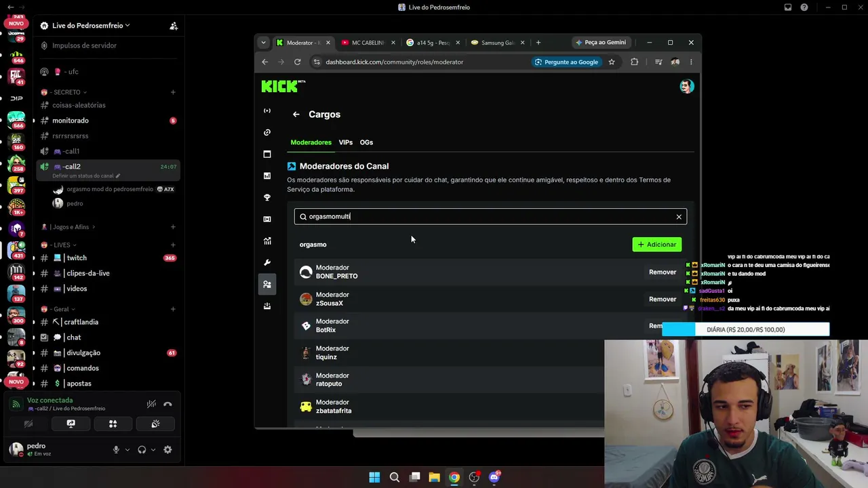Add a channel to the LIVES category
868x488 pixels.
click(x=173, y=245)
